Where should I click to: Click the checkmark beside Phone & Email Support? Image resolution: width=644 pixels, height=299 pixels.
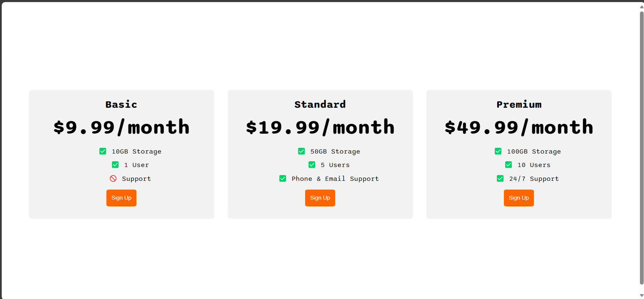[x=283, y=178]
